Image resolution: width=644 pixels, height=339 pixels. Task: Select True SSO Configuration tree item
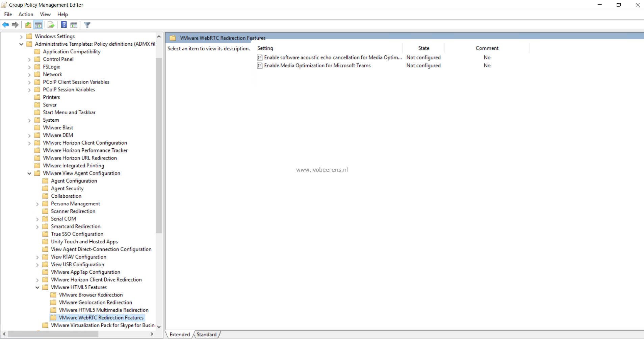point(77,234)
